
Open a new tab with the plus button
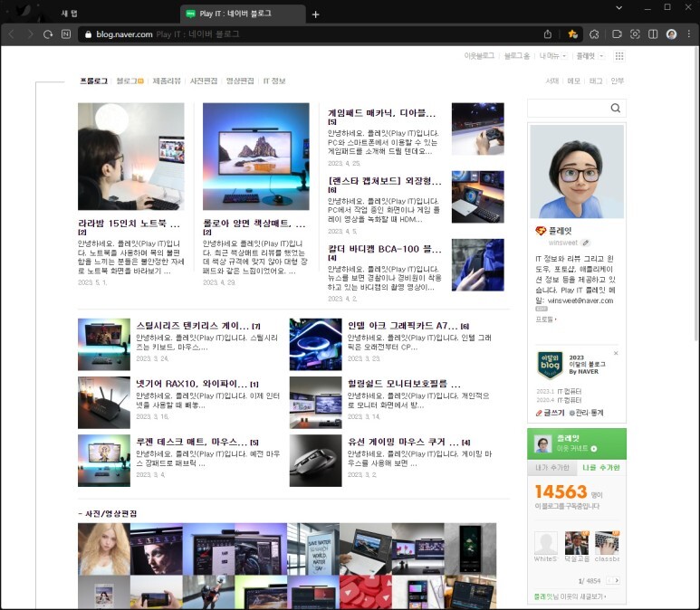(316, 14)
